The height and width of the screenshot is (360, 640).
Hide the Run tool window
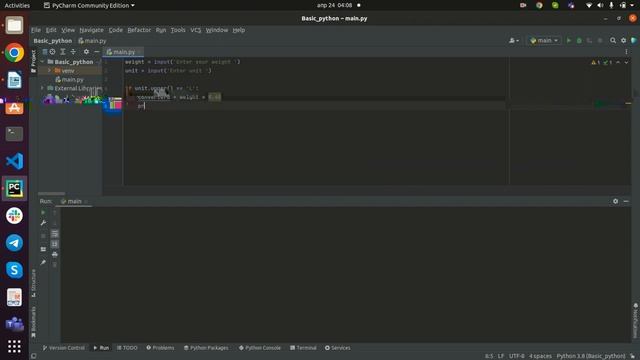tap(626, 201)
